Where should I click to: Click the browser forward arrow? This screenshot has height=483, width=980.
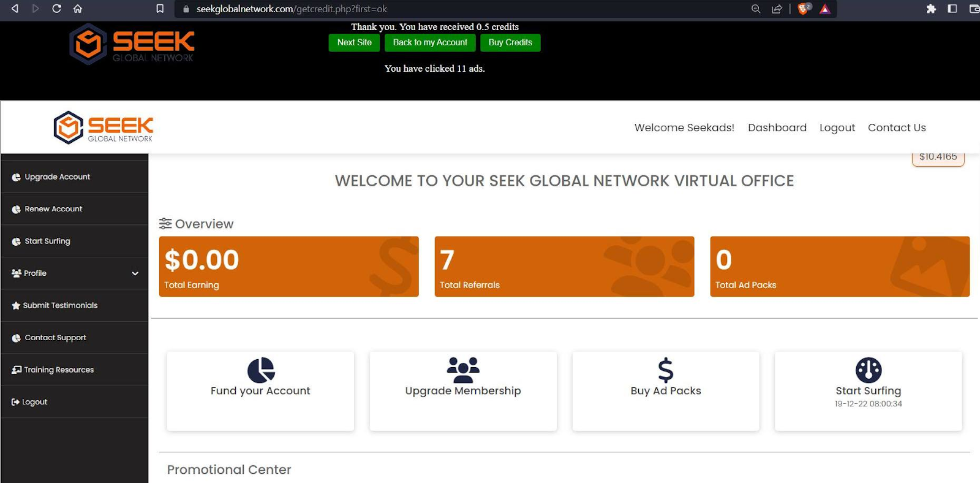tap(36, 9)
